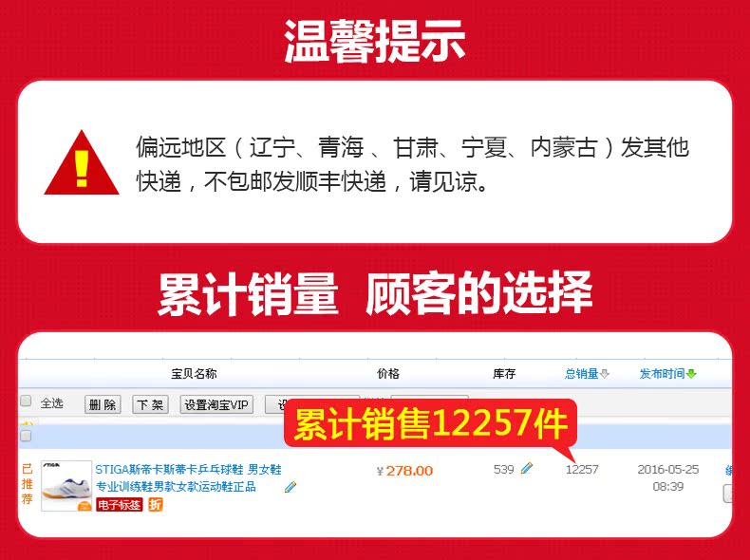Click the 价格 column header

click(388, 374)
